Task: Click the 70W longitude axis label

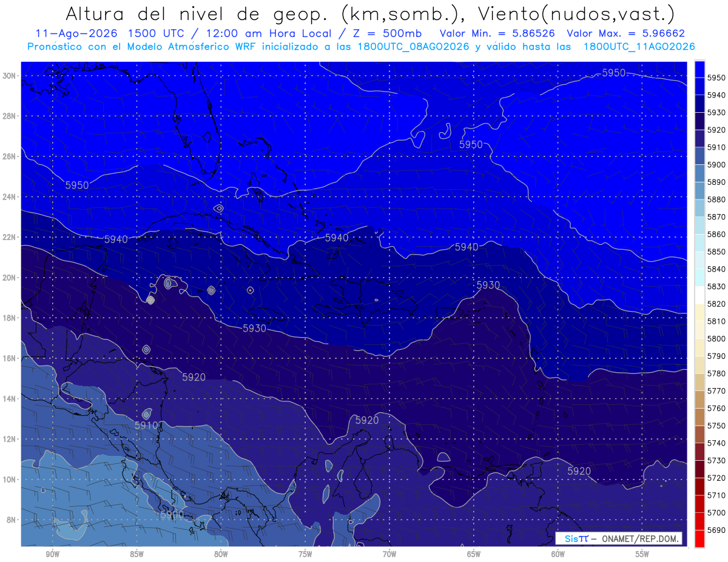Action: click(x=389, y=555)
